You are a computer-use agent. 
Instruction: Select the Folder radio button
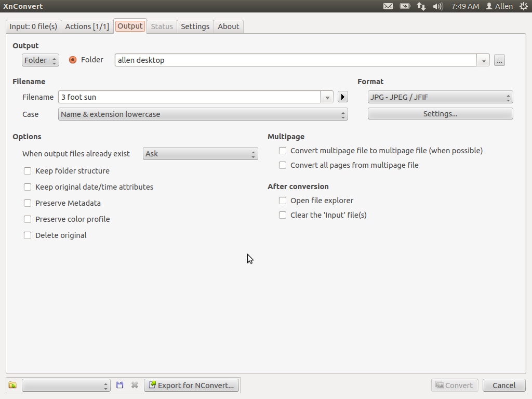coord(73,60)
